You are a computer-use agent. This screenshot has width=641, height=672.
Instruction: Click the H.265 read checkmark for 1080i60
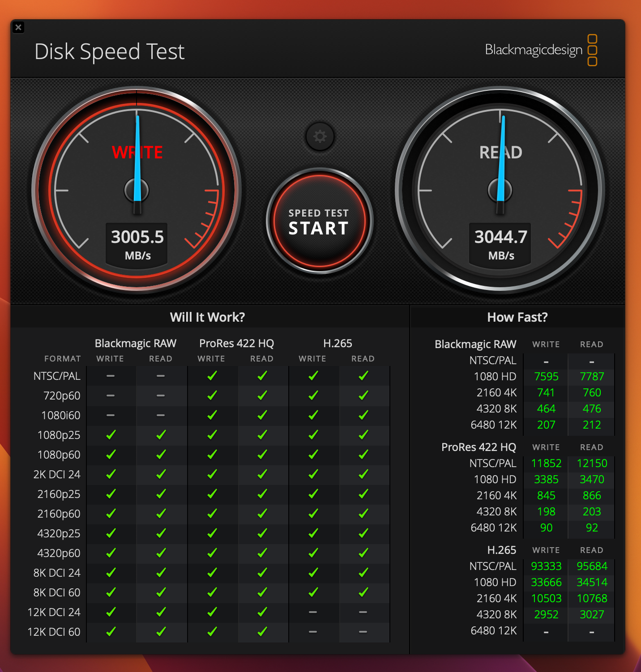363,415
